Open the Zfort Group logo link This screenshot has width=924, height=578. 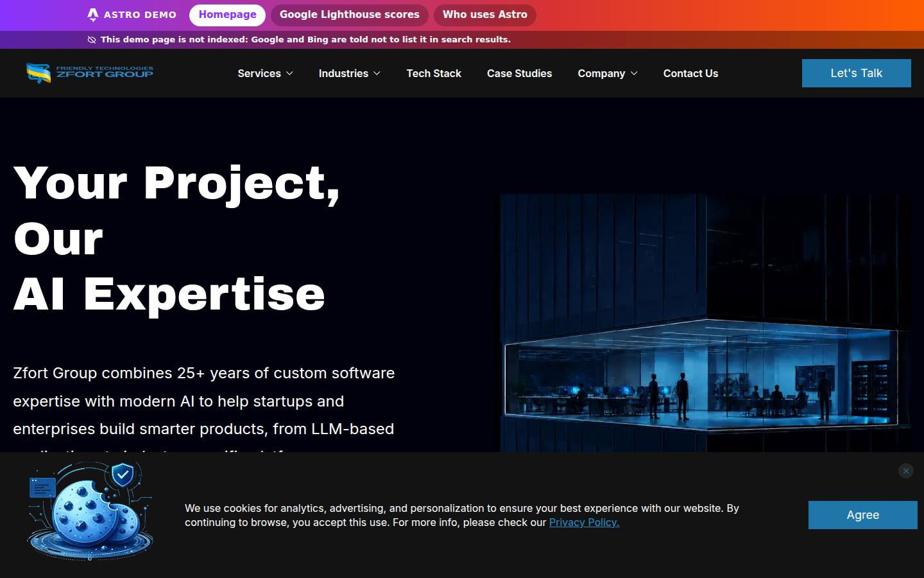point(90,73)
